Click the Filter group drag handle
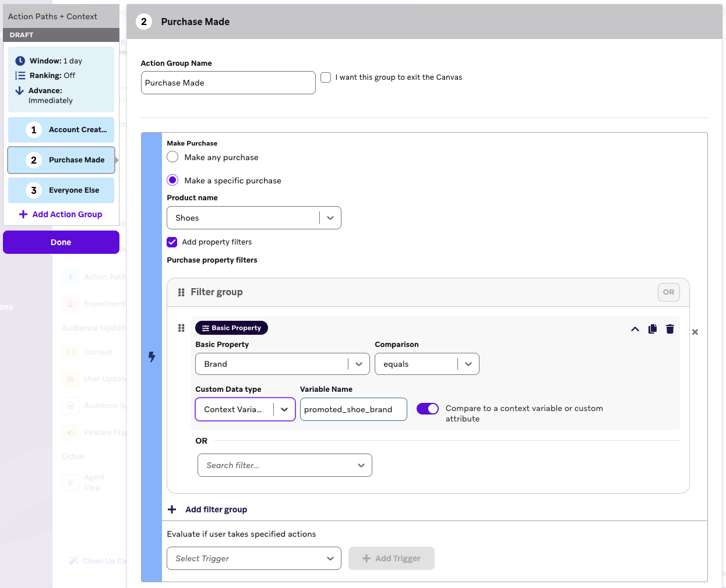The width and height of the screenshot is (726, 588). point(181,292)
